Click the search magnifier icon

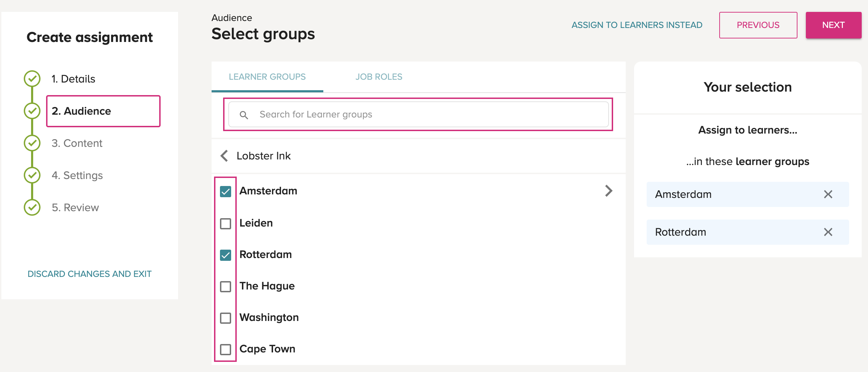pyautogui.click(x=244, y=115)
